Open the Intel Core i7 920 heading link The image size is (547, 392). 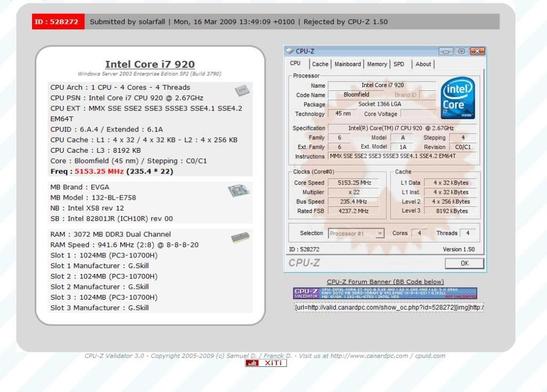150,64
